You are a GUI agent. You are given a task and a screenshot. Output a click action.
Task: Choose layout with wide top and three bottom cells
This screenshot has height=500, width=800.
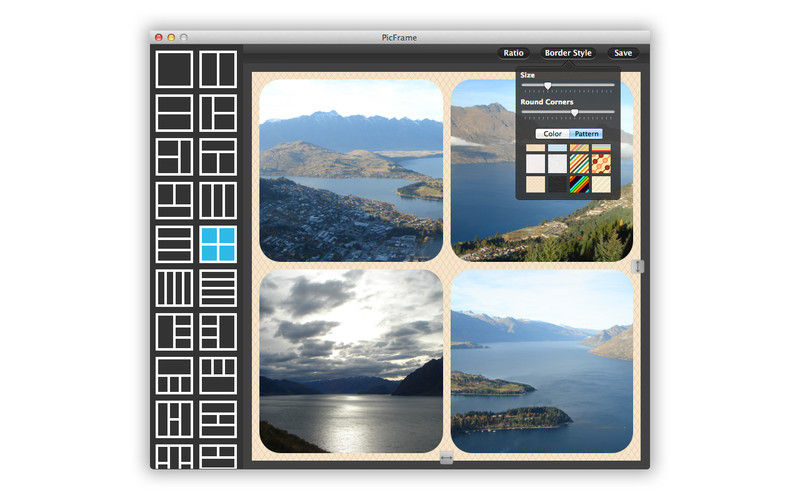pos(174,376)
